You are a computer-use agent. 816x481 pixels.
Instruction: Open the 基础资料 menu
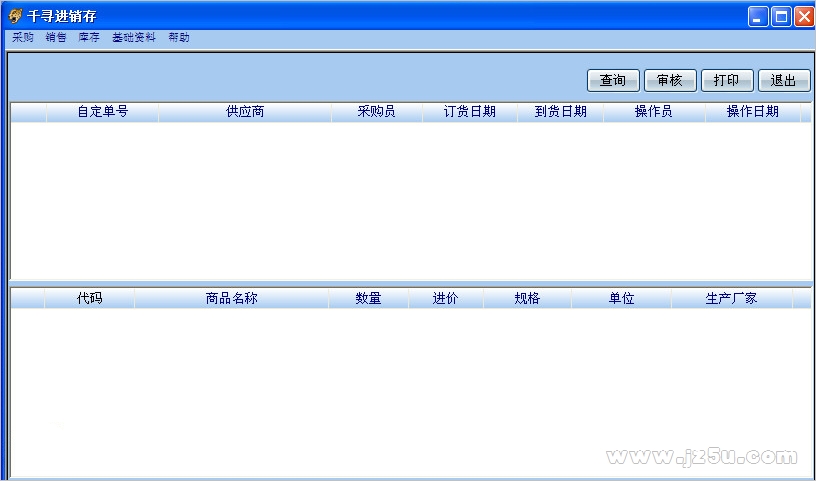[134, 37]
